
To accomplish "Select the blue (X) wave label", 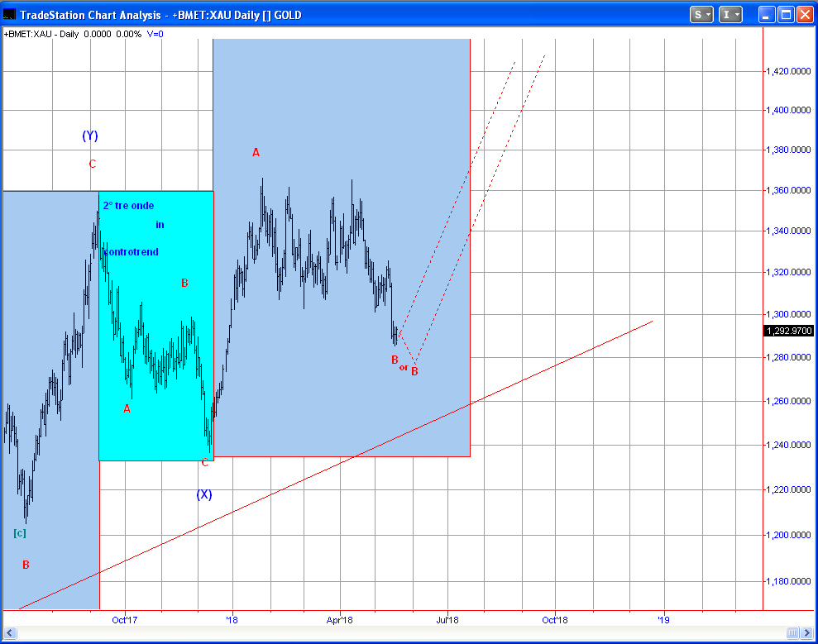I will 204,494.
